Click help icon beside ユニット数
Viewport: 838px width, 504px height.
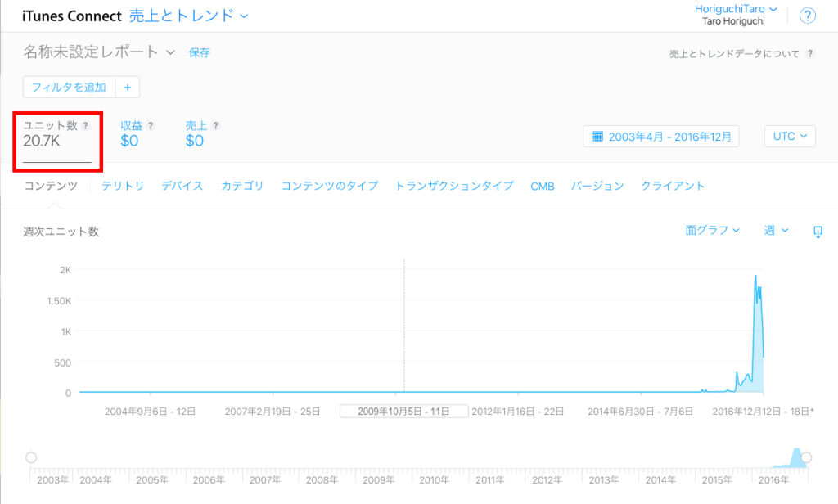pyautogui.click(x=85, y=126)
